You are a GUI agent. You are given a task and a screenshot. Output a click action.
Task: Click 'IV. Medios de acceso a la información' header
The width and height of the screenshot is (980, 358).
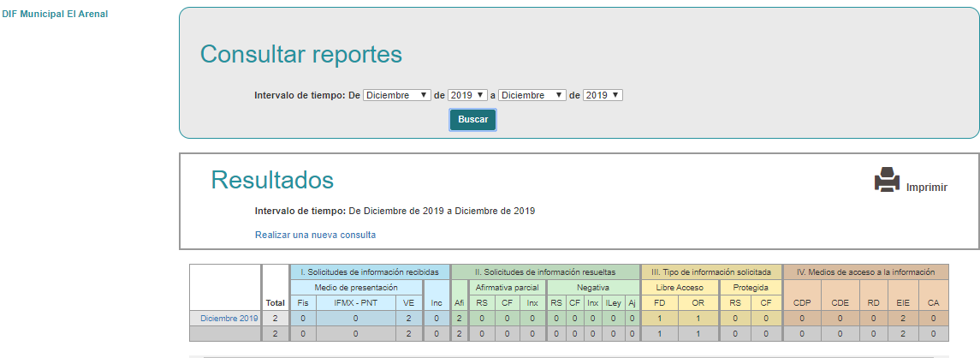tap(865, 272)
